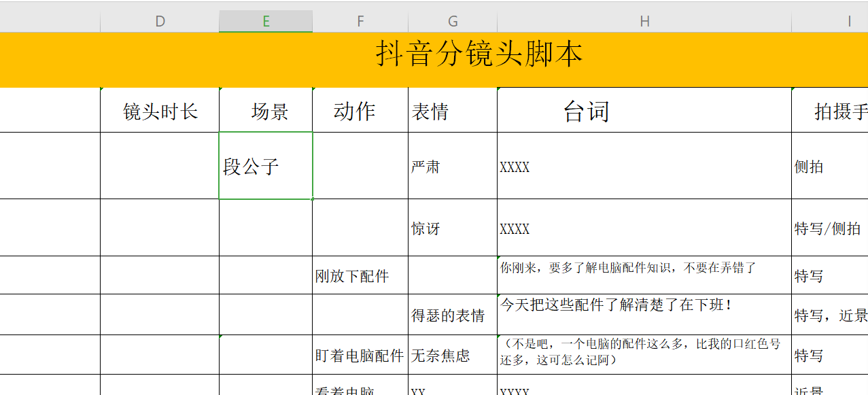Click the 镜头时长 header cell
This screenshot has width=868, height=395.
pyautogui.click(x=160, y=111)
